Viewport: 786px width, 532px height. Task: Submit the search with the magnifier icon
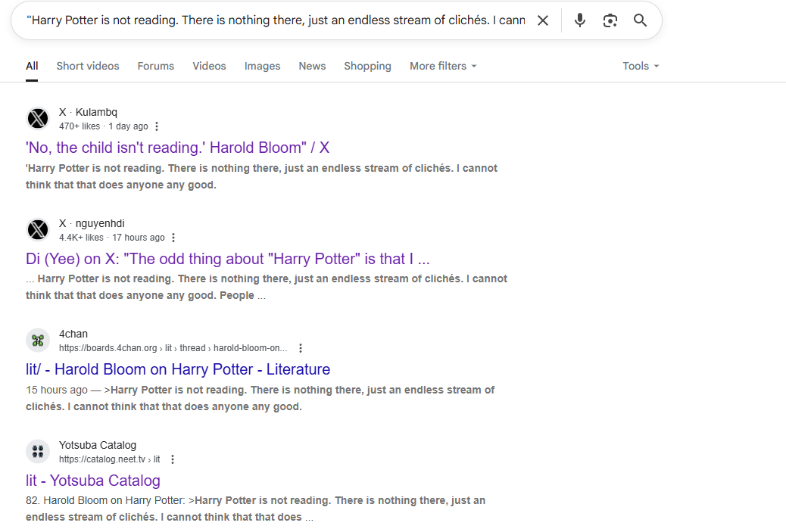(640, 20)
